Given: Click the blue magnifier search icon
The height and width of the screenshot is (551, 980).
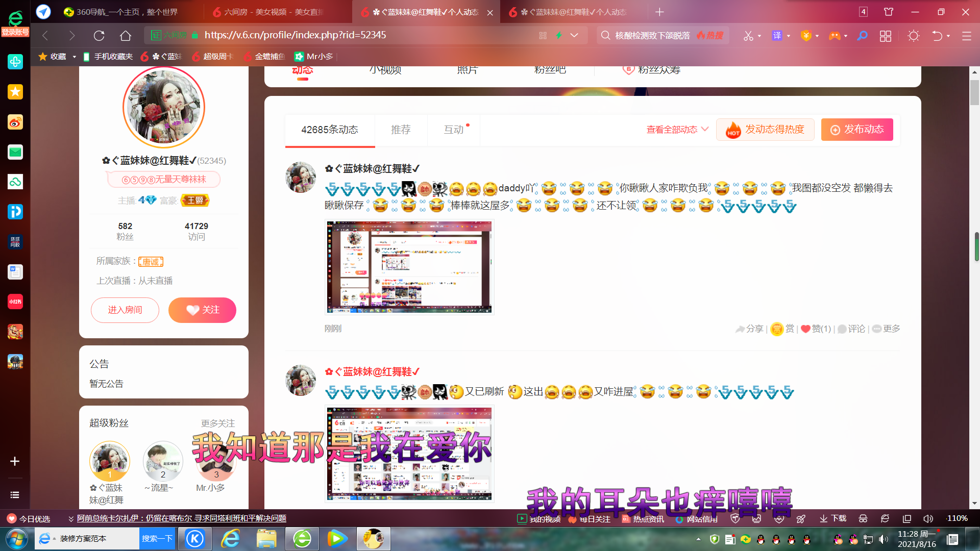Looking at the screenshot, I should pos(862,36).
